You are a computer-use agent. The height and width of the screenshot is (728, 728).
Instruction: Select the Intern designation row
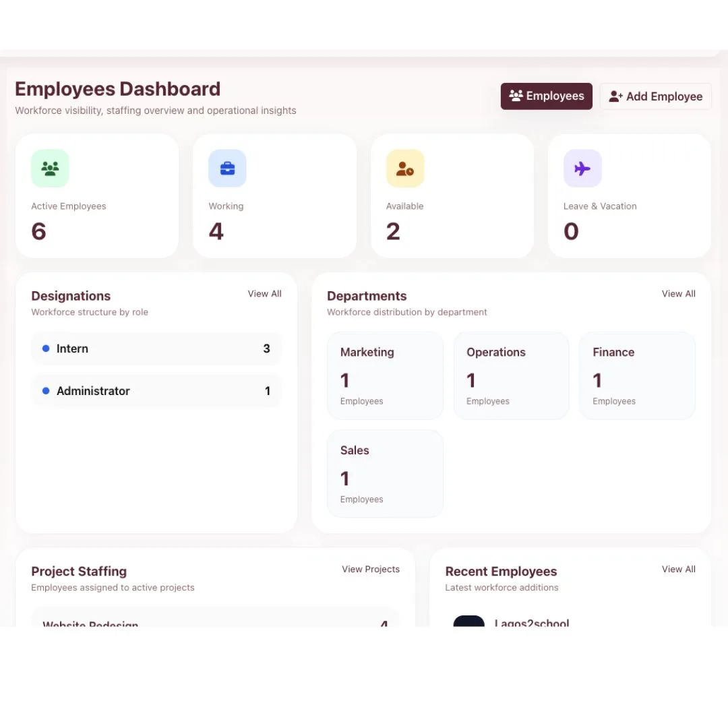[156, 348]
